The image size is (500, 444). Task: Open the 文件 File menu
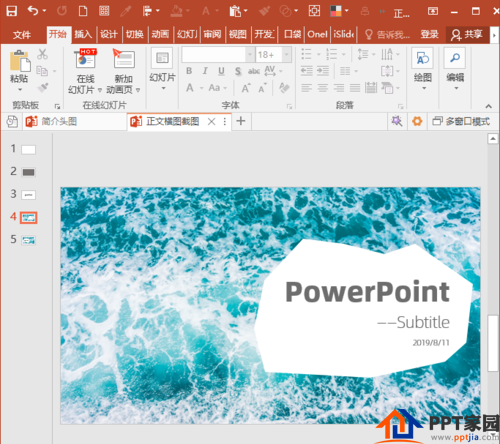(x=22, y=35)
